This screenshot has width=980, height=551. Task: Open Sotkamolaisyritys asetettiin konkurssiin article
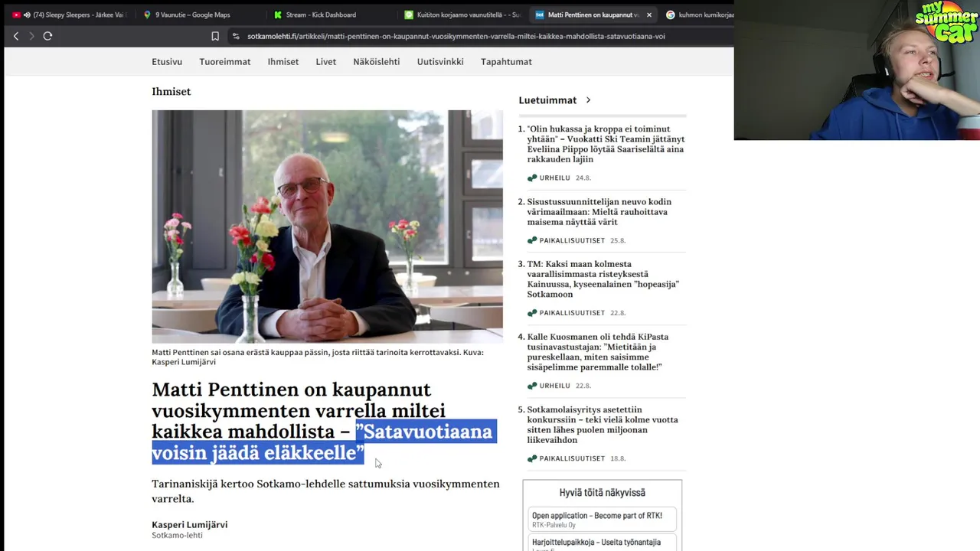click(603, 425)
